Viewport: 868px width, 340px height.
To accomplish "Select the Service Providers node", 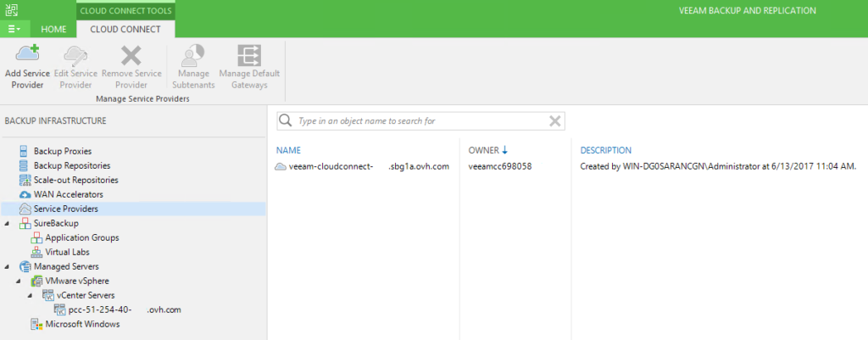I will [133, 209].
